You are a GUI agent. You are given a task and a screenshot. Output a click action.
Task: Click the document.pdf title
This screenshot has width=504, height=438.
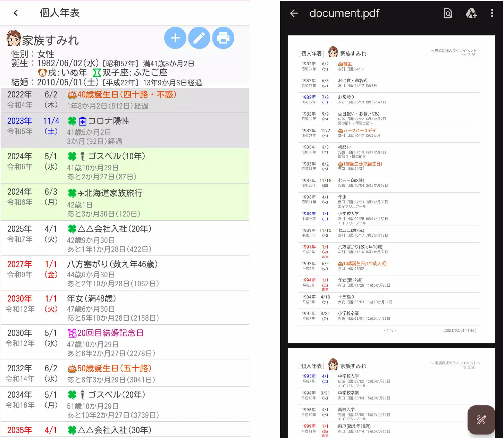pos(344,13)
